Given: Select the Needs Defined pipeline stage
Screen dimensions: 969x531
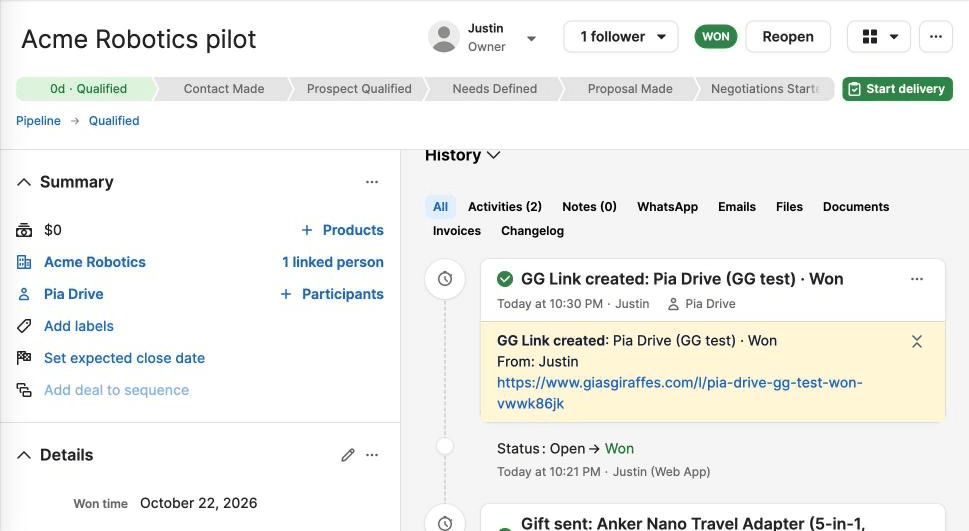Looking at the screenshot, I should 494,89.
